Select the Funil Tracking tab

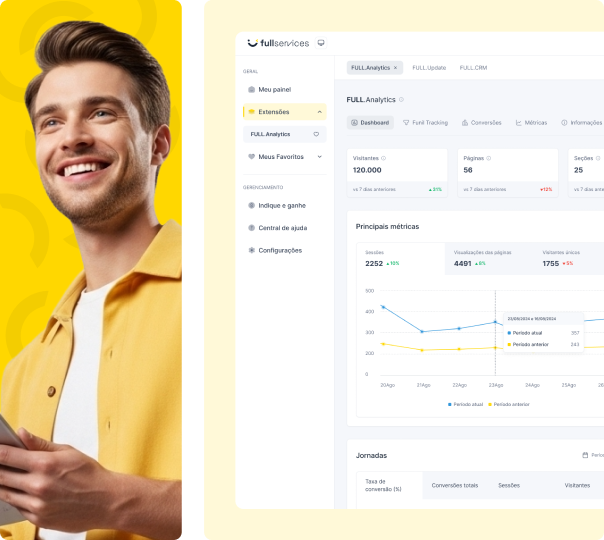(425, 122)
